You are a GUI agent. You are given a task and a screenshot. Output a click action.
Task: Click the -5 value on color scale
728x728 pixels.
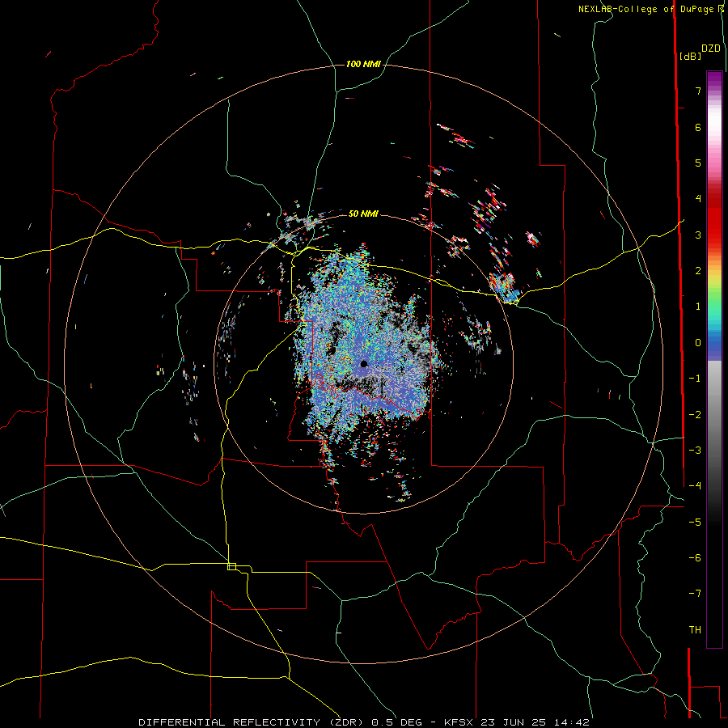[x=695, y=522]
